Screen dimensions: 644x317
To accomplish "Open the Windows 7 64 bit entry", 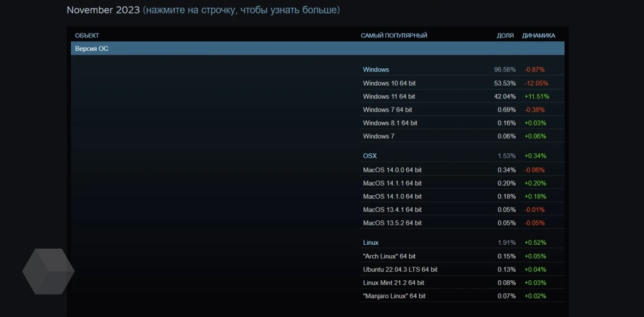I will (387, 110).
